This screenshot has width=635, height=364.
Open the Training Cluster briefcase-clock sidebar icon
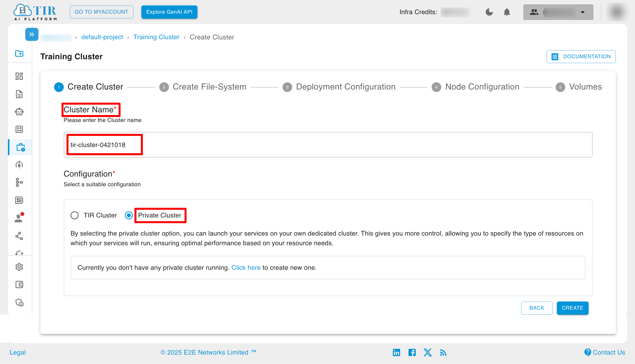[x=21, y=147]
